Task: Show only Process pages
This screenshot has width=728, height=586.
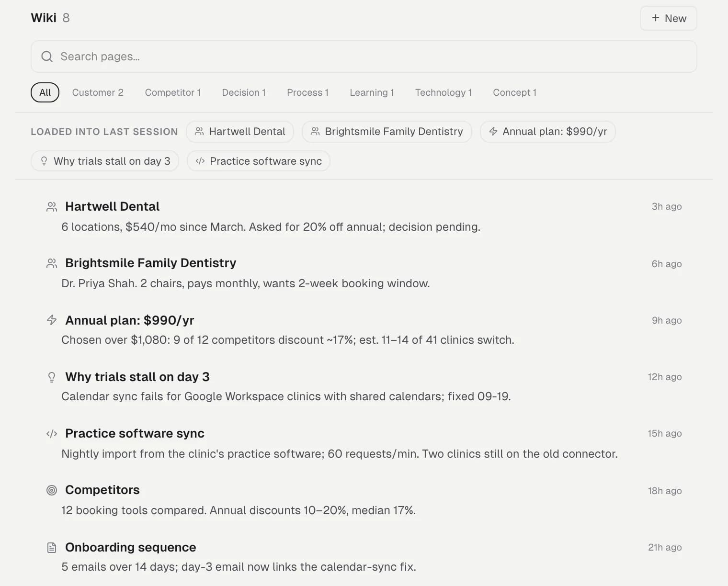Action: (307, 92)
